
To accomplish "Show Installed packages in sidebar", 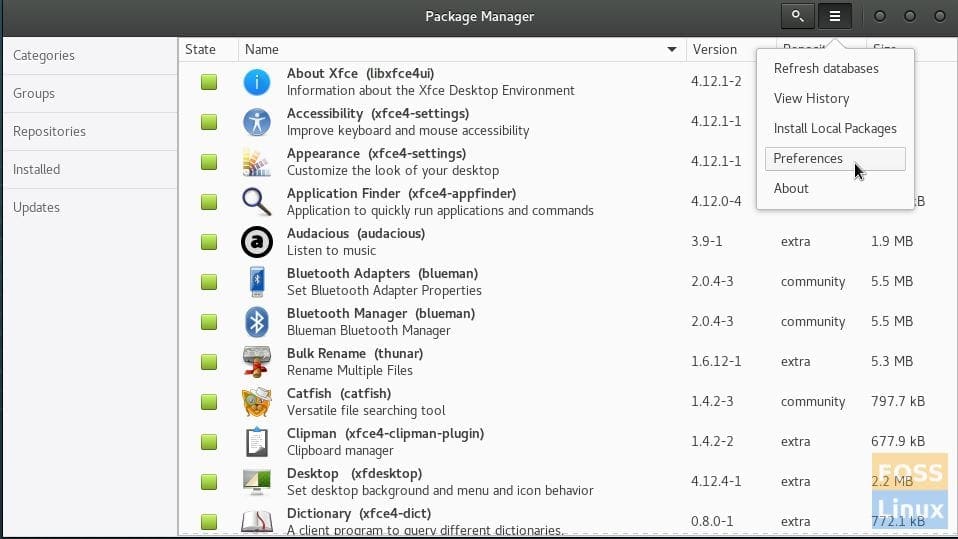I will pyautogui.click(x=90, y=169).
